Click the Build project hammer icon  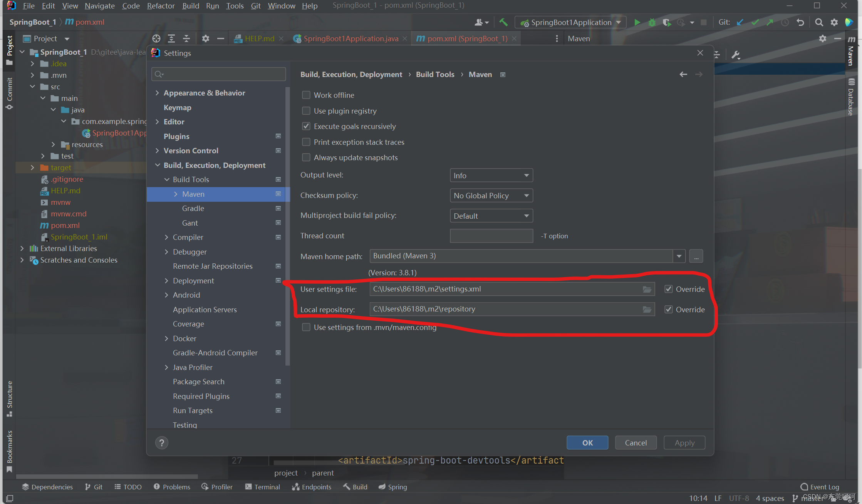tap(503, 22)
